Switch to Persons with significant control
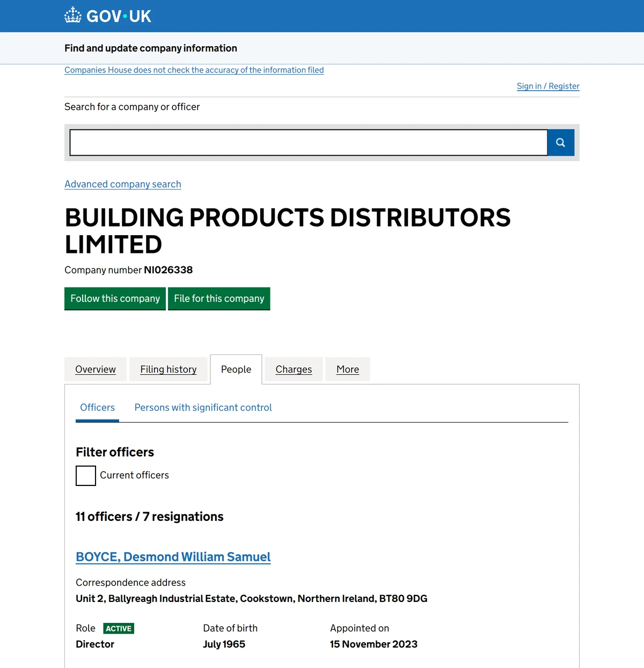Screen dimensions: 644x668 tap(203, 408)
